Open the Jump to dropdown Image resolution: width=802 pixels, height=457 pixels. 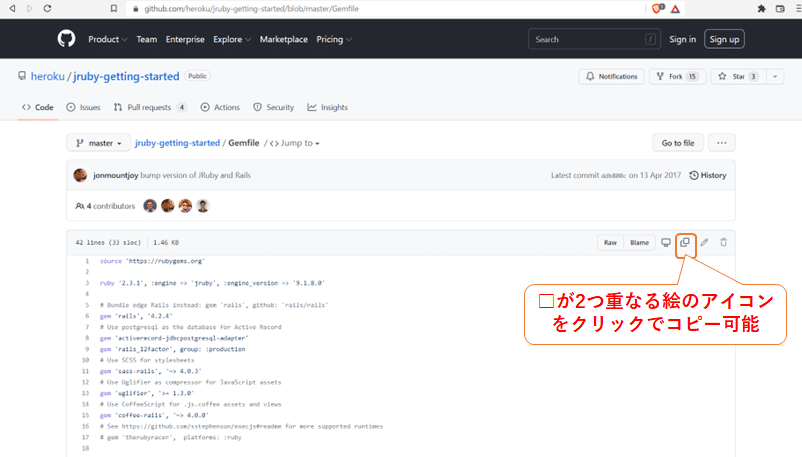295,143
